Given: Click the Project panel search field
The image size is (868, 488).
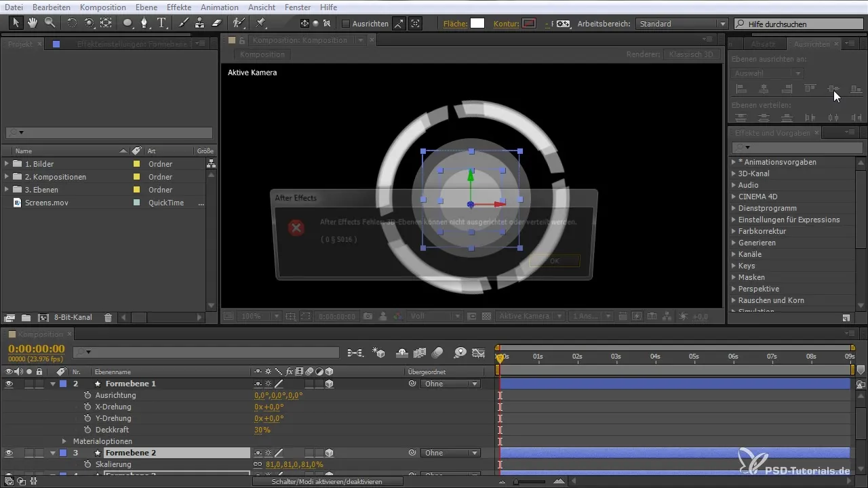Looking at the screenshot, I should coord(109,133).
